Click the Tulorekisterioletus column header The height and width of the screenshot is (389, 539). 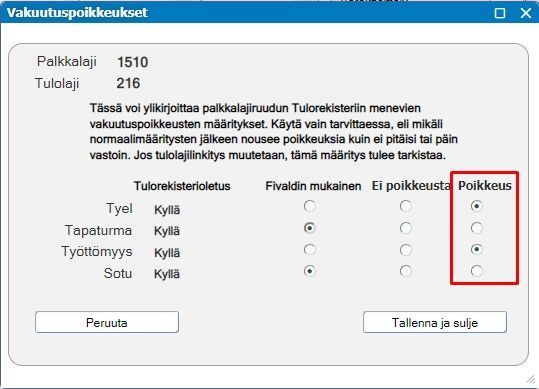click(182, 186)
